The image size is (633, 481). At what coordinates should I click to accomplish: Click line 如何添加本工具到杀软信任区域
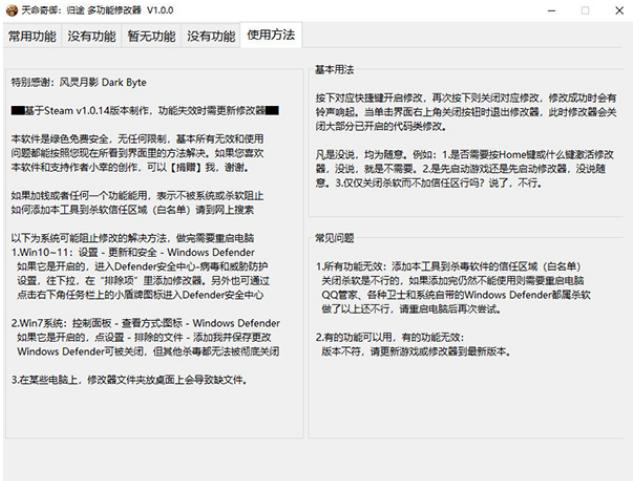pyautogui.click(x=132, y=210)
